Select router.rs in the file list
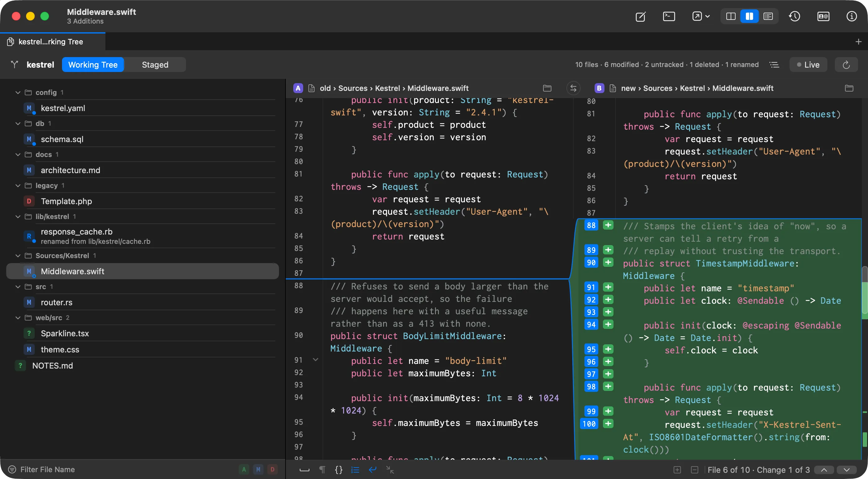 (x=142, y=302)
